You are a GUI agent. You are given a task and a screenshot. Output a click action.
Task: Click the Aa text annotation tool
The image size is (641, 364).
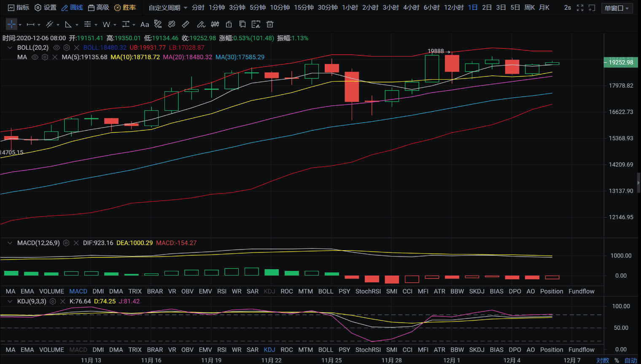(145, 24)
